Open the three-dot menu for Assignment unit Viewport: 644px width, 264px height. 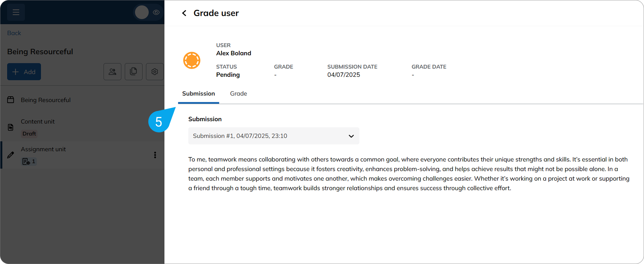155,155
